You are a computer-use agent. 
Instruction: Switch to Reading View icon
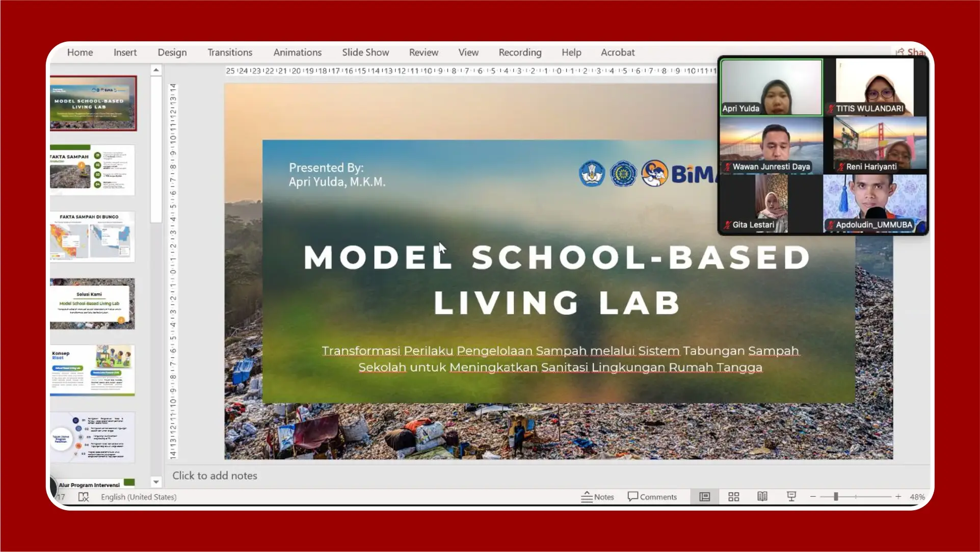point(762,497)
